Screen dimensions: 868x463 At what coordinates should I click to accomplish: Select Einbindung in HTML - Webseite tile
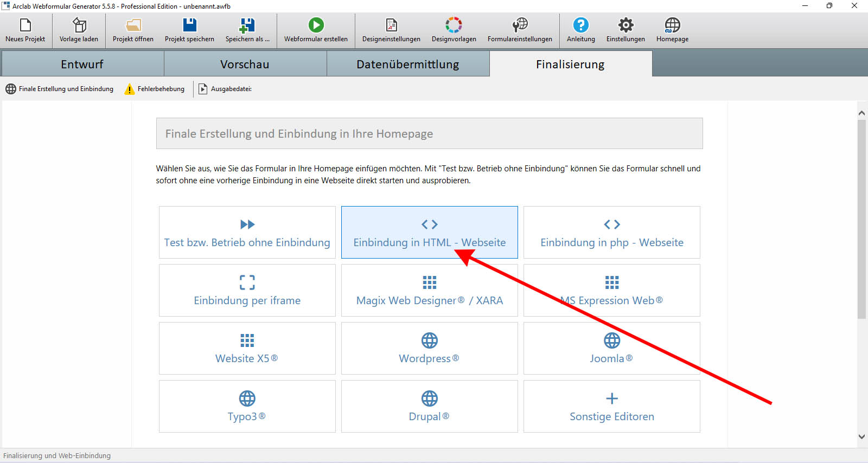click(x=429, y=233)
